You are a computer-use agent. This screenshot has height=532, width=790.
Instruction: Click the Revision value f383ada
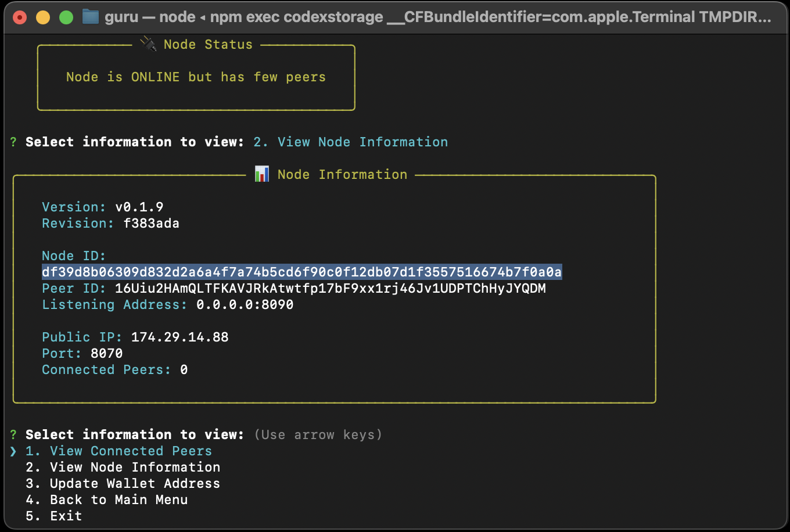click(x=151, y=224)
